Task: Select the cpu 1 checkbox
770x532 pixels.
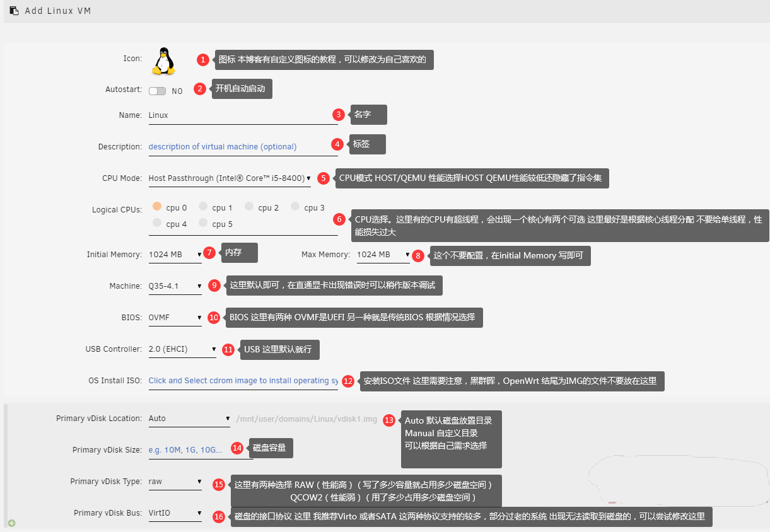Action: [x=203, y=207]
